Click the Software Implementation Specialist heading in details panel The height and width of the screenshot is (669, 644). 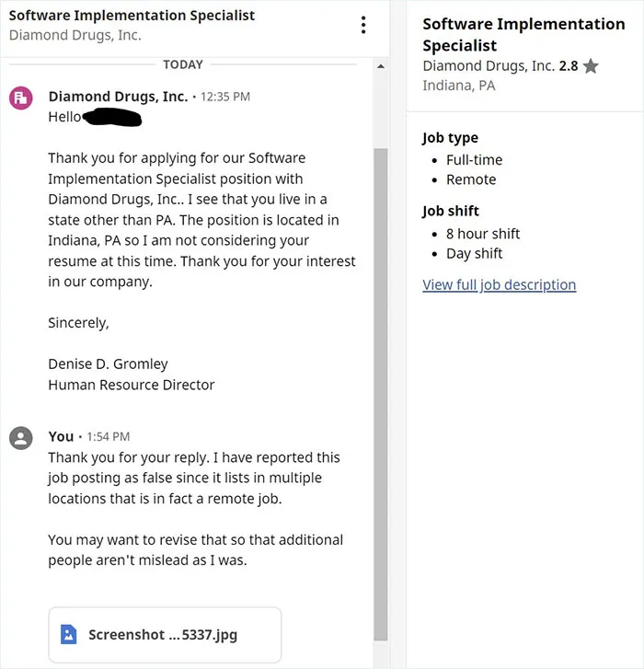click(x=523, y=35)
